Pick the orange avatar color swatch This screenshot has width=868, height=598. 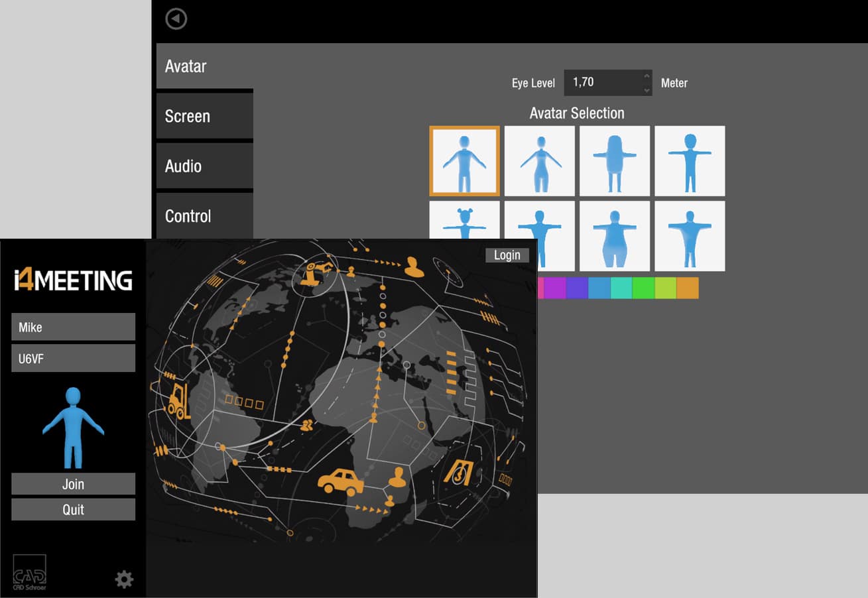click(688, 288)
